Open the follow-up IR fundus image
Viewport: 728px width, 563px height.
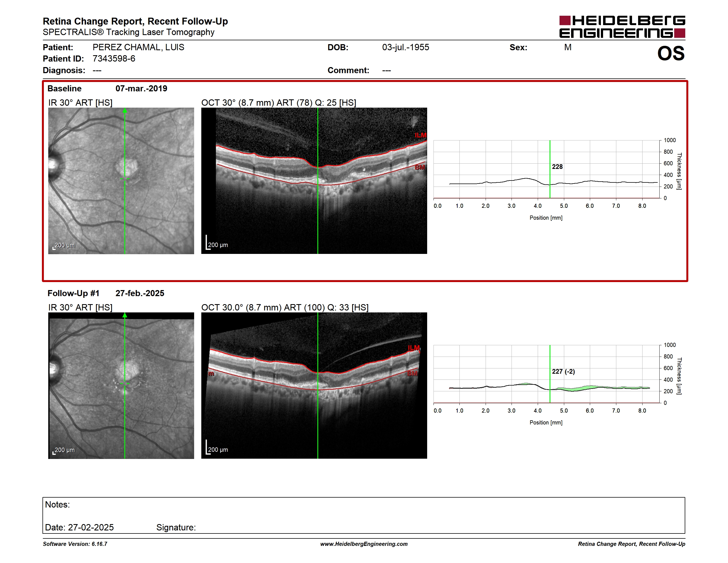pos(121,386)
